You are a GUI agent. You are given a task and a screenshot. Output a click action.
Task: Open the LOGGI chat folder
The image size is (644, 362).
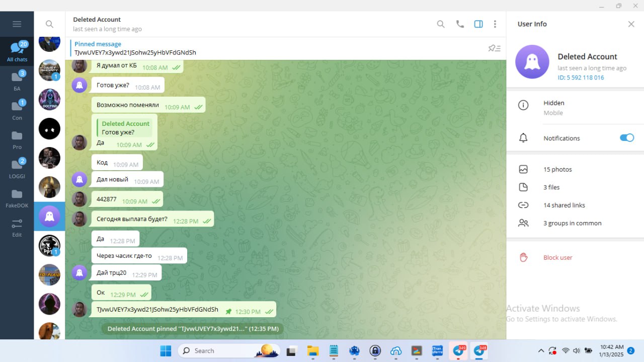pos(17,168)
